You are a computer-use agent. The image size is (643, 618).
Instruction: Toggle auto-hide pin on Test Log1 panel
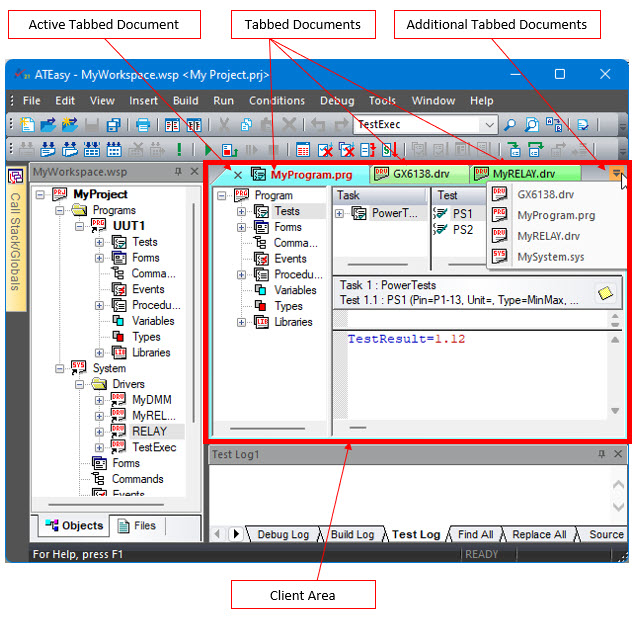[x=602, y=454]
